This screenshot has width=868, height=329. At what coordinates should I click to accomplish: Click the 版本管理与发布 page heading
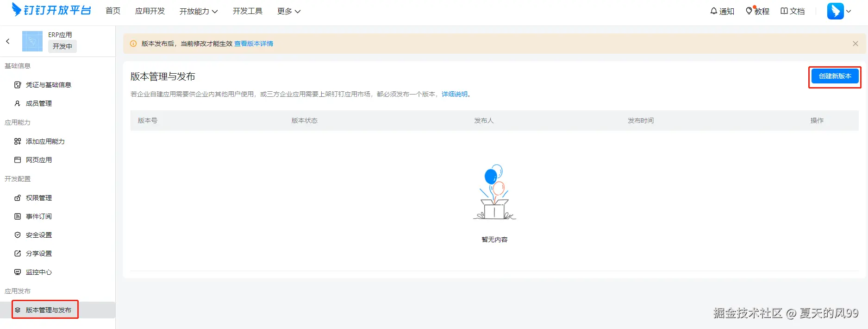click(163, 76)
